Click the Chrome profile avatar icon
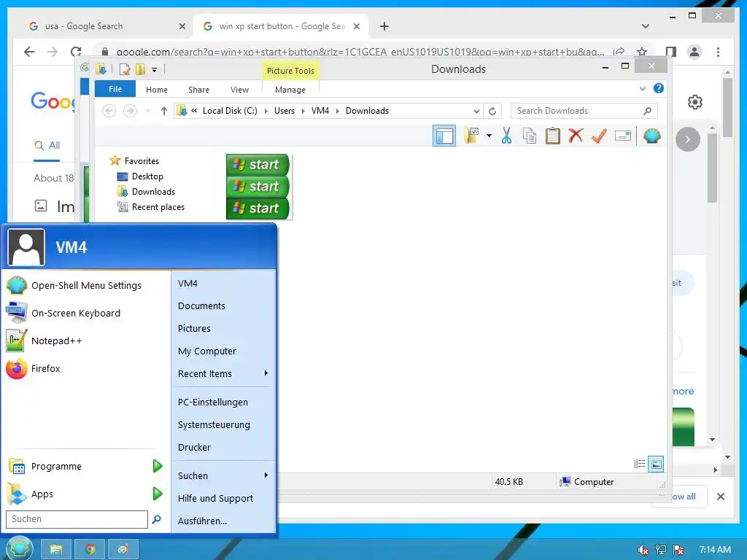 point(694,52)
